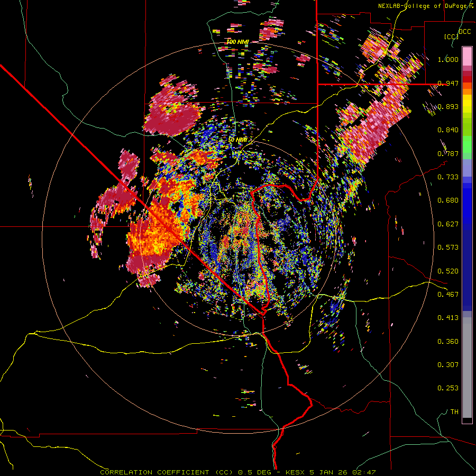This screenshot has width=476, height=476.
Task: Click the DCC label near the color scale
Action: (464, 32)
